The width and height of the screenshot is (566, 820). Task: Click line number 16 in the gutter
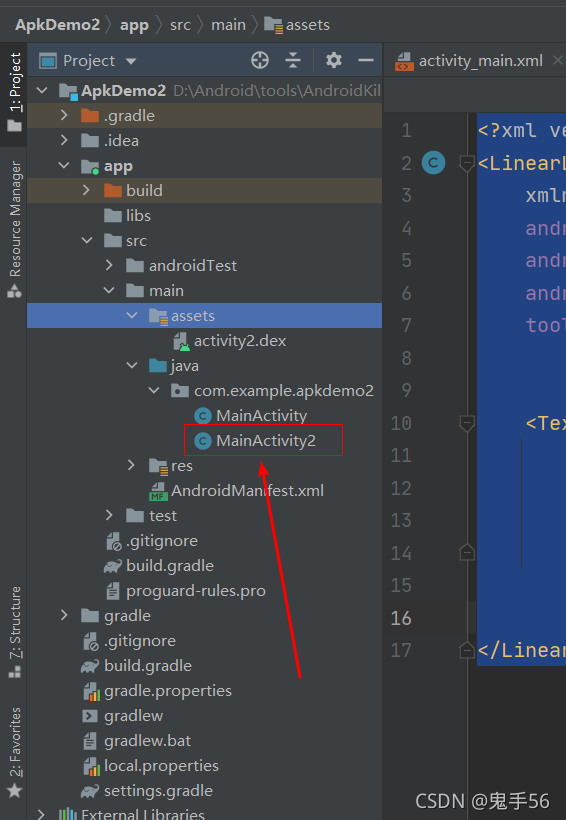(401, 618)
